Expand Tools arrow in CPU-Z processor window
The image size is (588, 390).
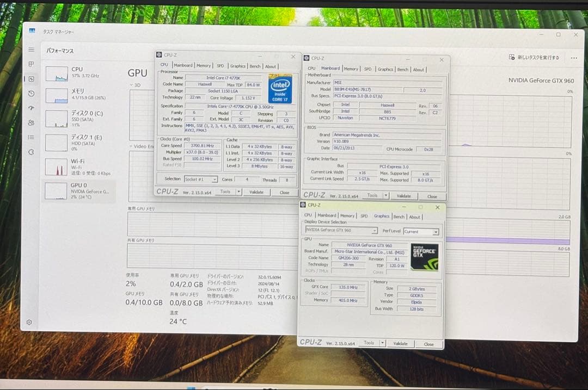coord(238,192)
